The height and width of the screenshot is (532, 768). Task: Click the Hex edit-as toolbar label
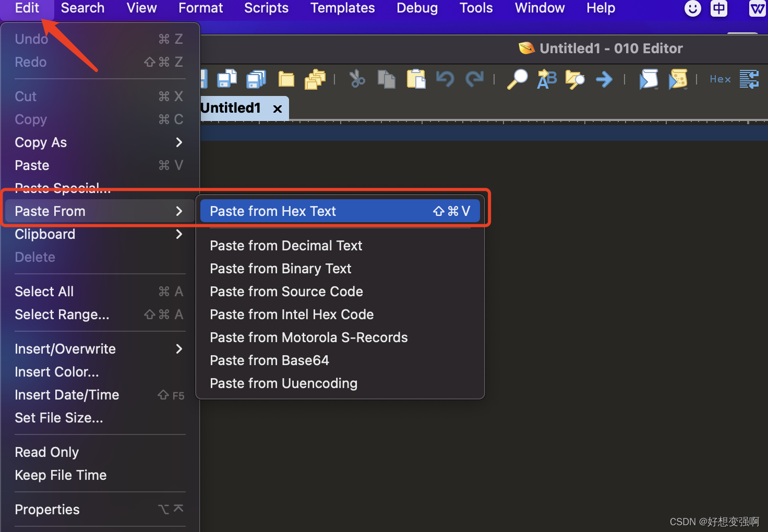click(x=720, y=79)
